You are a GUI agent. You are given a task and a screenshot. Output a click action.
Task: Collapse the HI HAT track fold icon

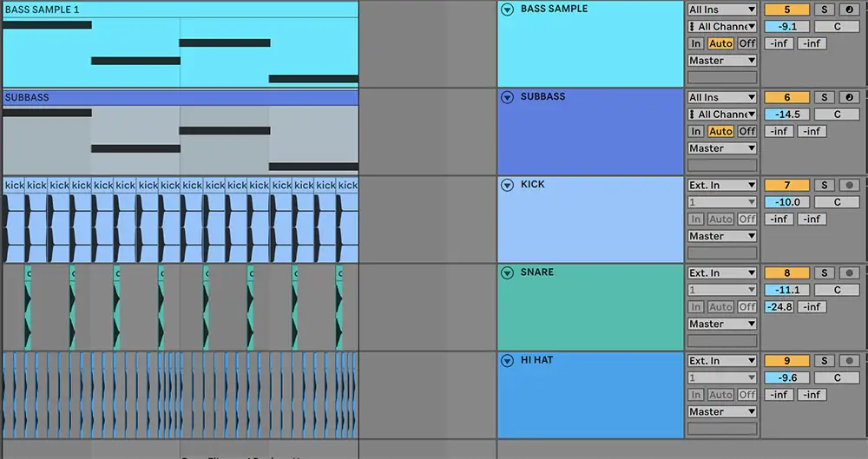coord(508,361)
